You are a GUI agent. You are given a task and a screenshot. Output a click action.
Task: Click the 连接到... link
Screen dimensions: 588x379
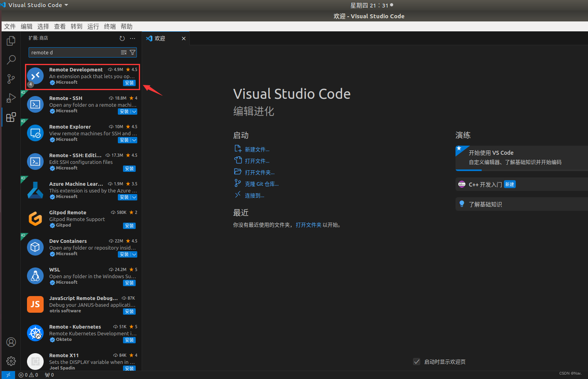(x=254, y=196)
